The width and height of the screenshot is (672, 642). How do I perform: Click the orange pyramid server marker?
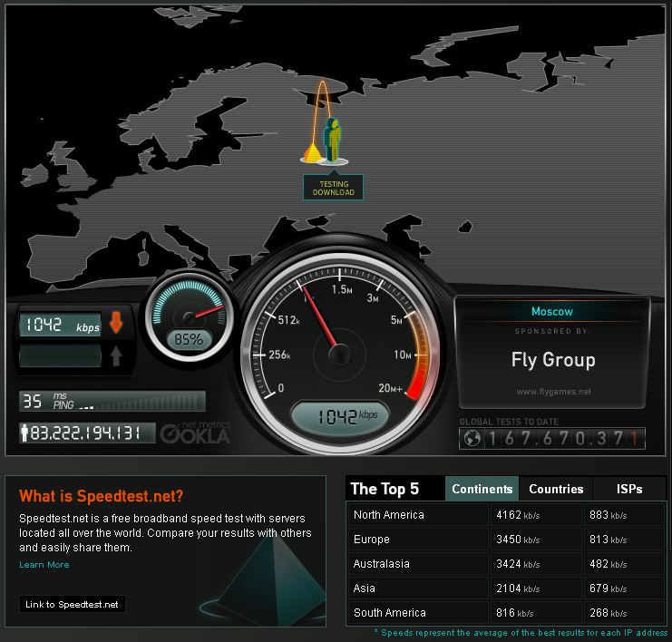[x=313, y=153]
